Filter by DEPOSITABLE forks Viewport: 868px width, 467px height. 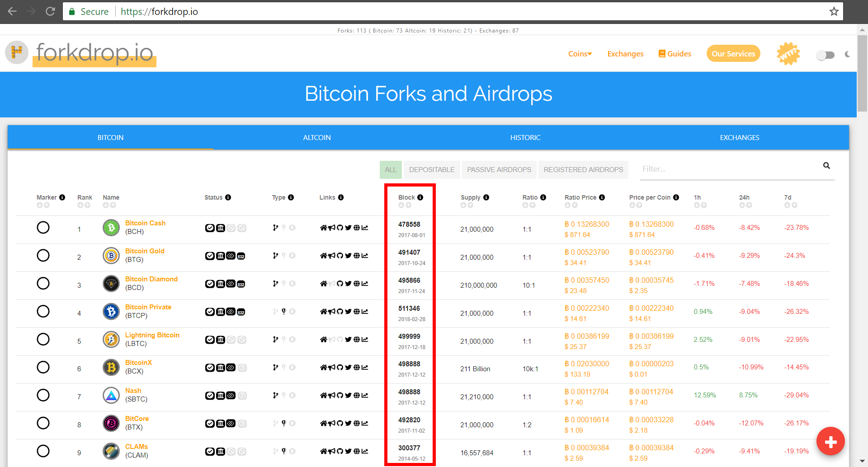432,170
